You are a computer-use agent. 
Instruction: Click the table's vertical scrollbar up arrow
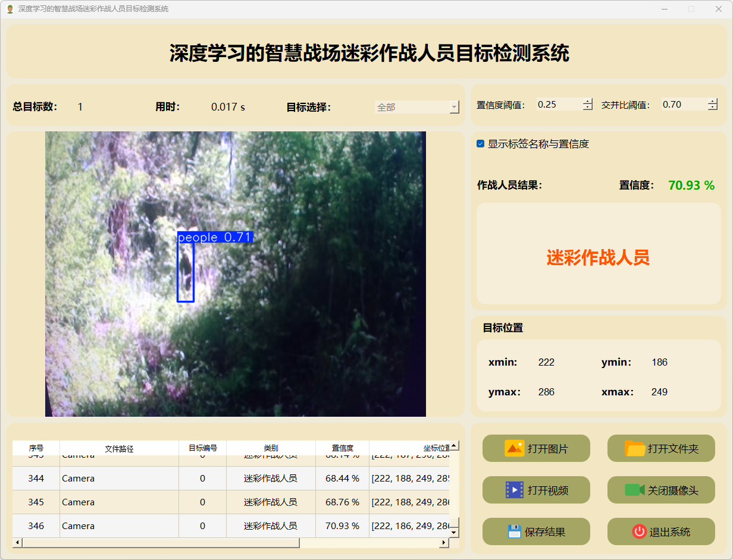[x=454, y=445]
